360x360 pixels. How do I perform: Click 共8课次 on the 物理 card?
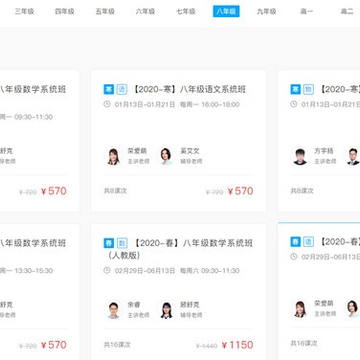click(x=302, y=191)
